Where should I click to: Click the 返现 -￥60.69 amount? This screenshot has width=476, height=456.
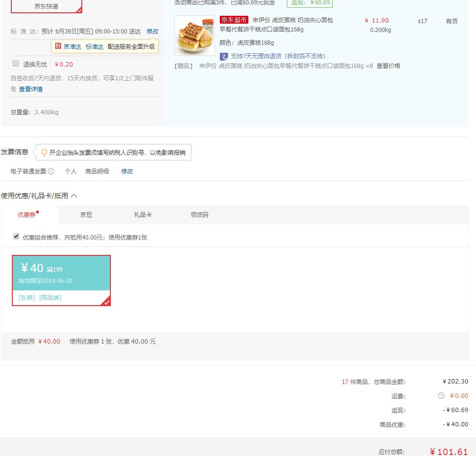tap(455, 410)
